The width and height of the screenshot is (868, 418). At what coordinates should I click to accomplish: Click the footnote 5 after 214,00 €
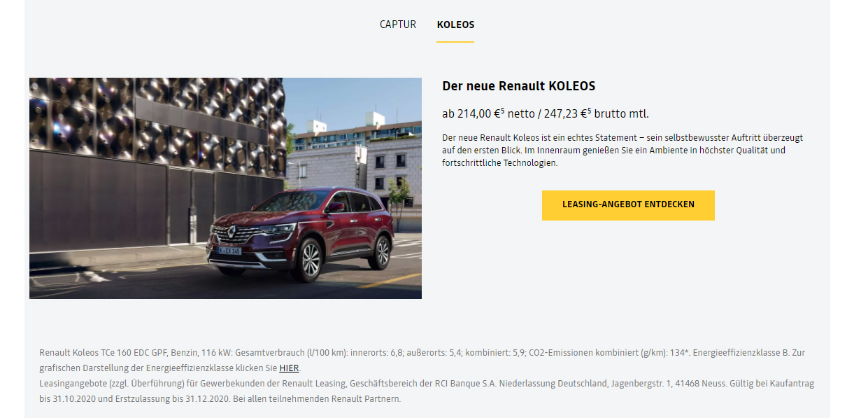pyautogui.click(x=503, y=111)
